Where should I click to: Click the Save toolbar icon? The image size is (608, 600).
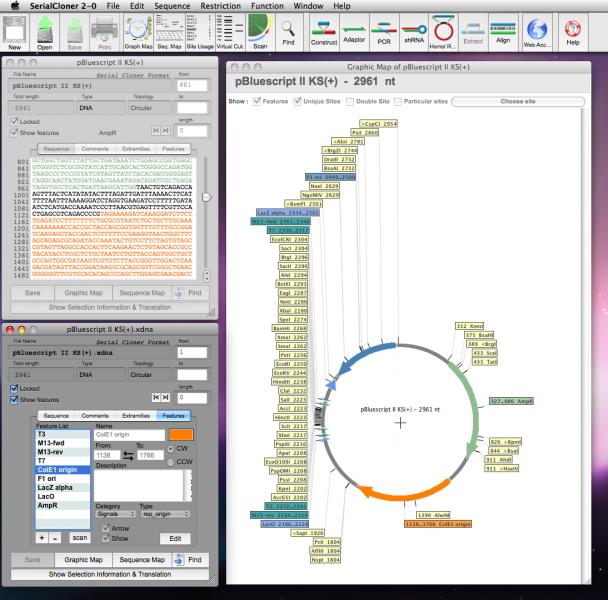74,32
